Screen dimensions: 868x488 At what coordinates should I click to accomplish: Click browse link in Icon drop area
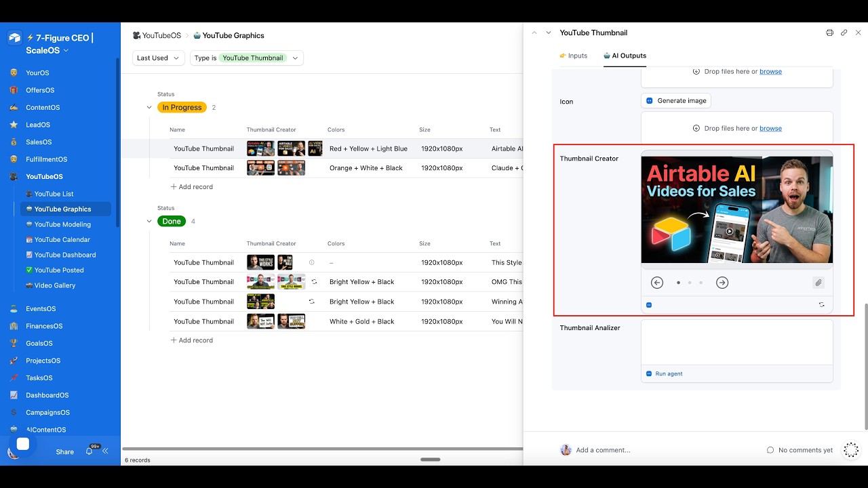(x=770, y=128)
